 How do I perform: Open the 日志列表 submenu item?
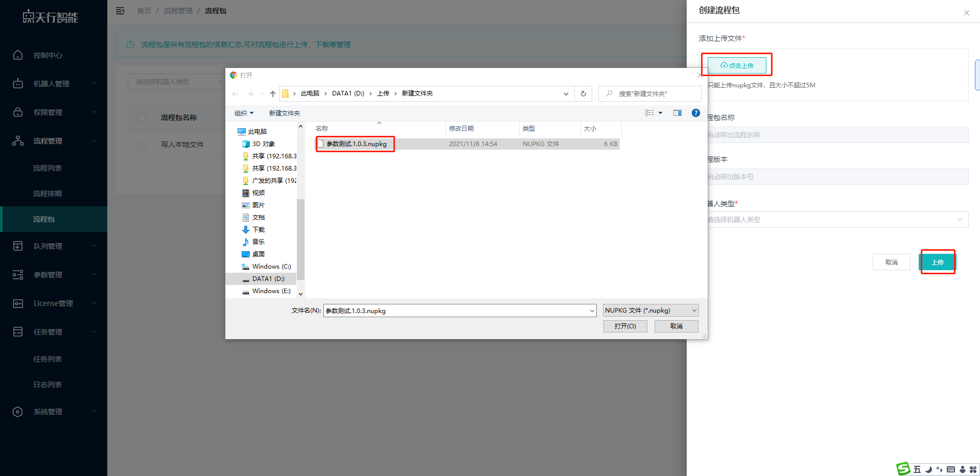(48, 385)
